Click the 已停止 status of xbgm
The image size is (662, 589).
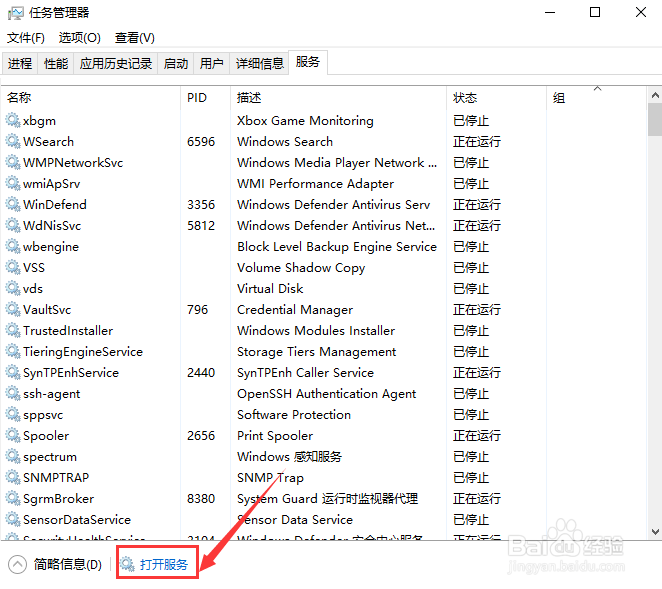point(471,121)
